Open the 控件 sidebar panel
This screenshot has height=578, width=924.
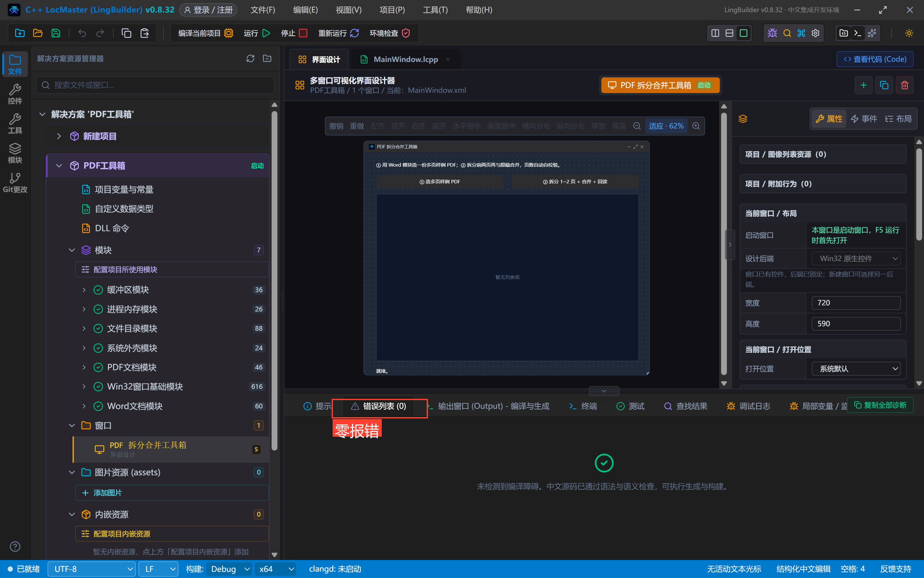15,94
